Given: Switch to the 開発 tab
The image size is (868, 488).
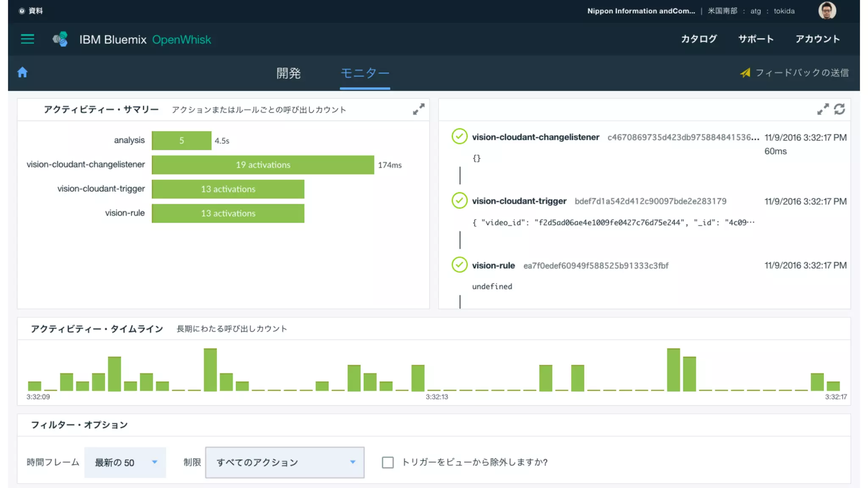Looking at the screenshot, I should tap(288, 73).
